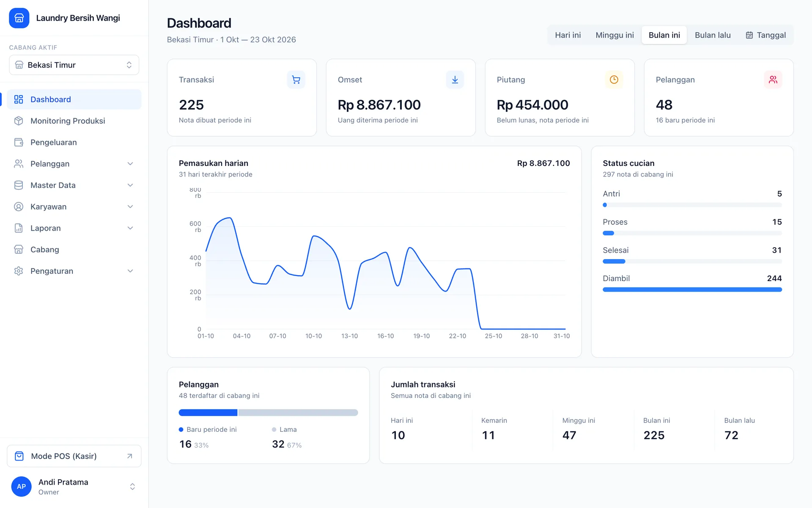This screenshot has height=508, width=812.
Task: Click the Master Data database icon
Action: [19, 185]
